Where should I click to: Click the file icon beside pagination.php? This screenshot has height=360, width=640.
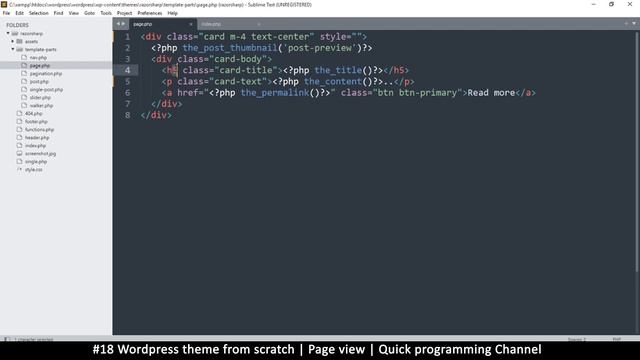click(24, 73)
